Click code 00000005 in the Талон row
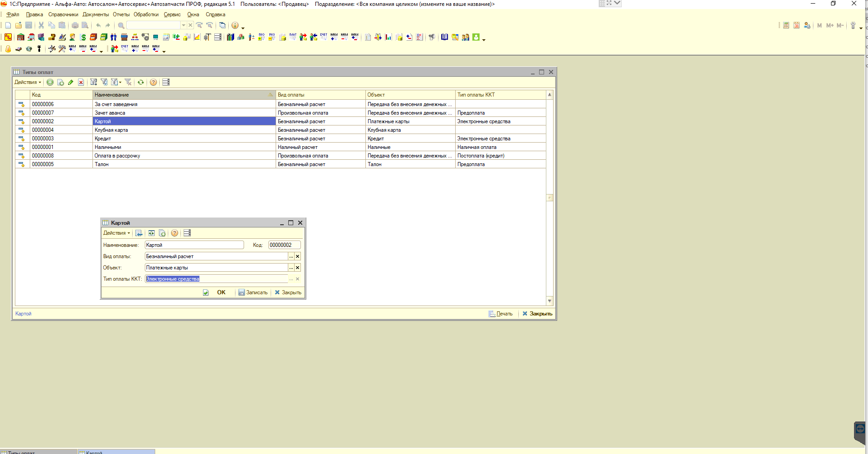 pos(43,164)
